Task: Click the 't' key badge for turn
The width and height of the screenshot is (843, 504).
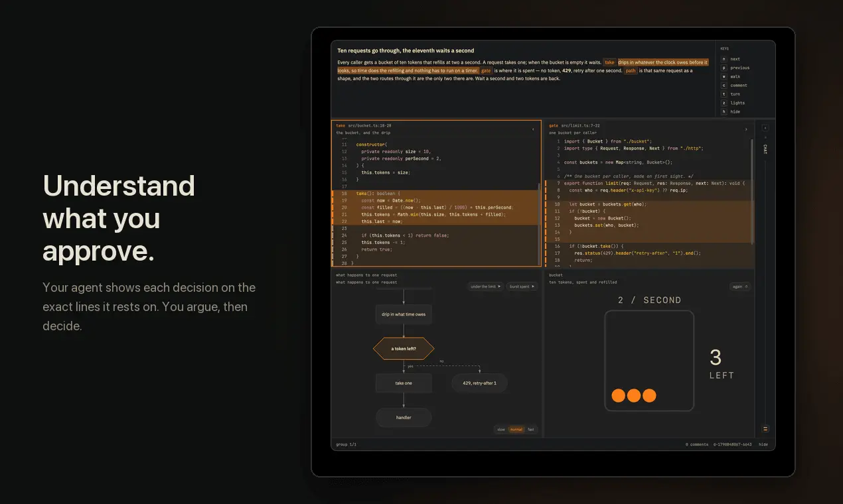Action: coord(724,94)
